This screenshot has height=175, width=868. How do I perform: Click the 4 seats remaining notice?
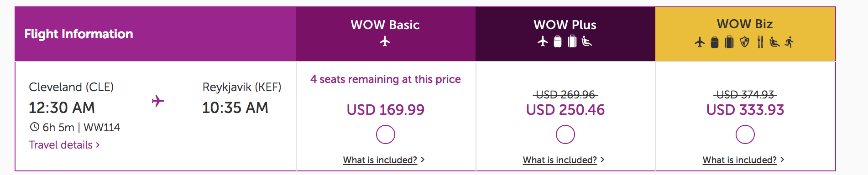386,79
